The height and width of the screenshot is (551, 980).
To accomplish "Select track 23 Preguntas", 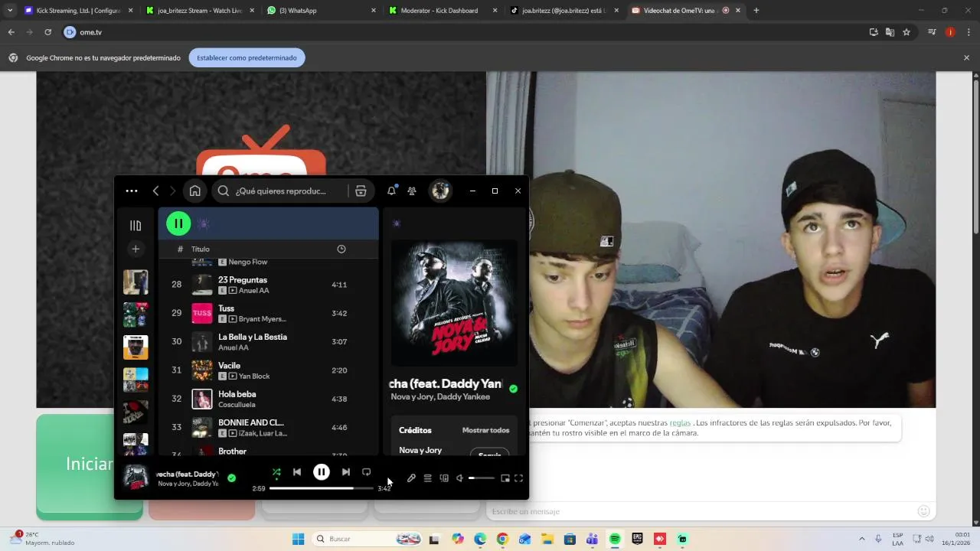I will (x=268, y=285).
